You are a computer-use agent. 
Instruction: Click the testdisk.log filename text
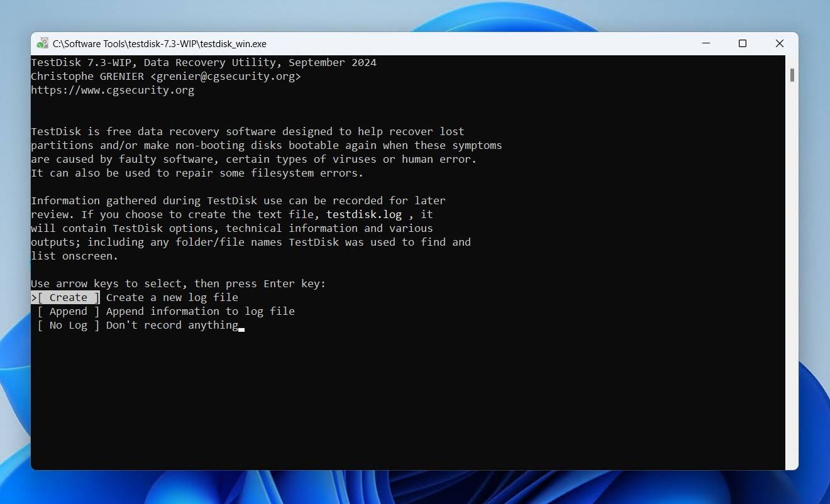click(364, 214)
